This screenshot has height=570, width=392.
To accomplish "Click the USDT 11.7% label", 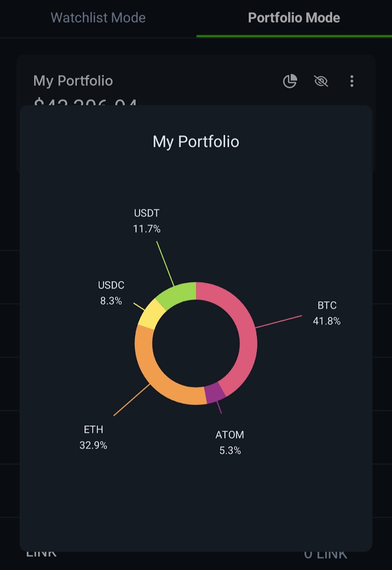I will point(146,221).
